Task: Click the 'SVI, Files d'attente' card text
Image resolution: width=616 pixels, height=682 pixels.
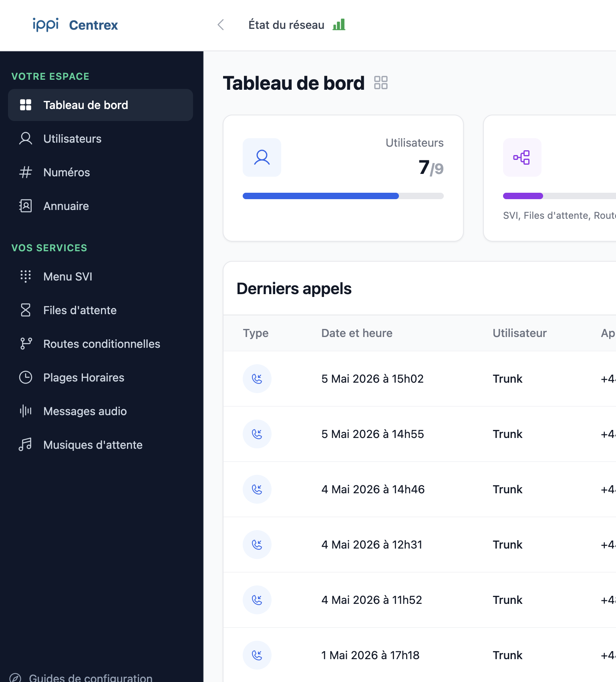Action: coord(560,216)
